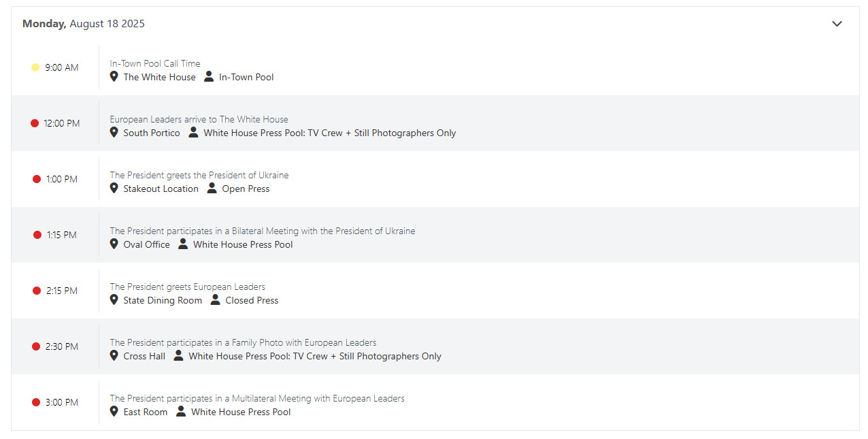Select 'The President greets the President of Ukraine'
The height and width of the screenshot is (439, 868).
[199, 175]
